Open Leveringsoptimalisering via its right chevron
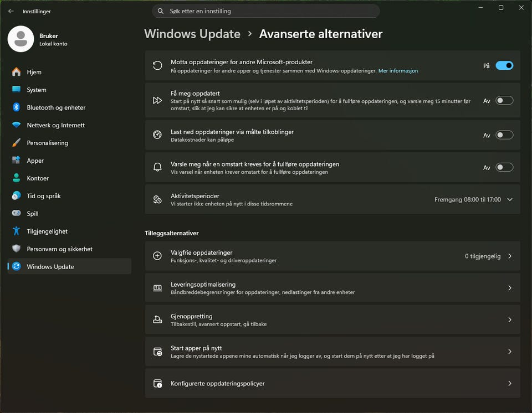 pos(510,288)
